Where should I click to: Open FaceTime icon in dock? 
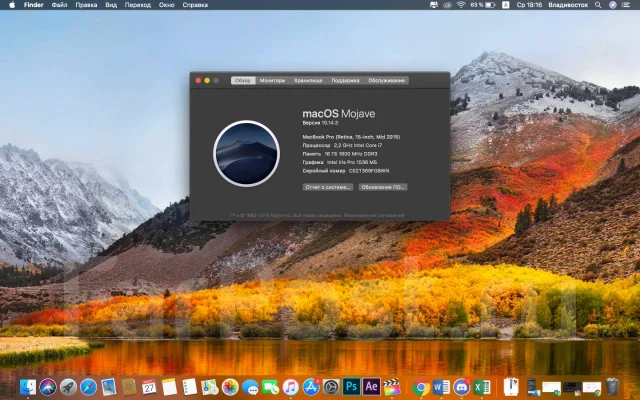point(270,387)
